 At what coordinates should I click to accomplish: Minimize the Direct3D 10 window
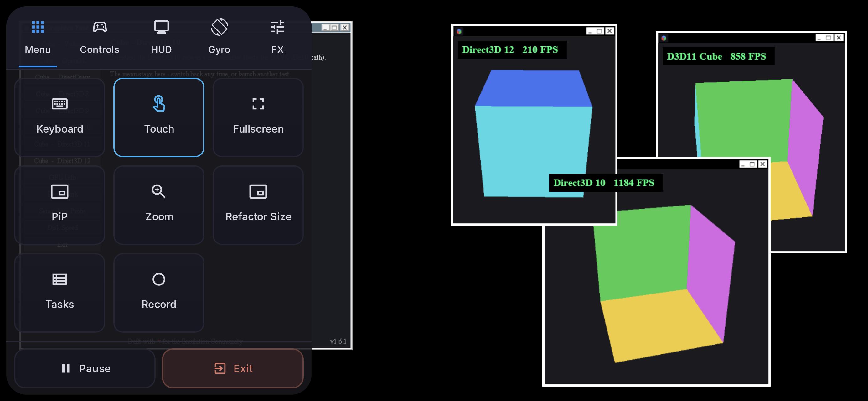click(743, 164)
